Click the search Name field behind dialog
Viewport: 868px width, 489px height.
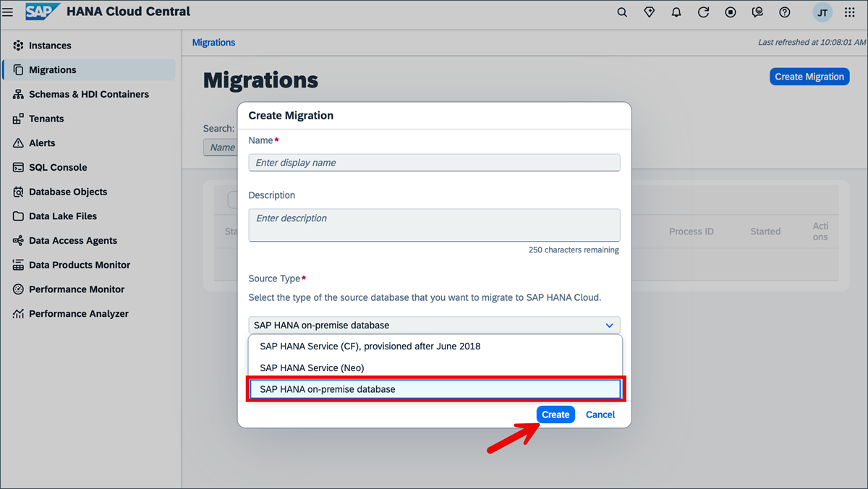tap(220, 148)
